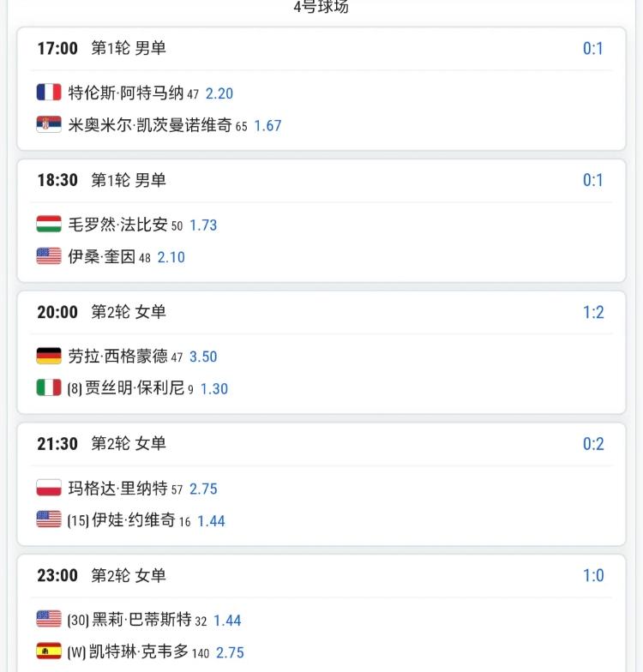Click the Spanish flag beside 凯特琳·克韦多
This screenshot has height=672, width=643.
(49, 651)
